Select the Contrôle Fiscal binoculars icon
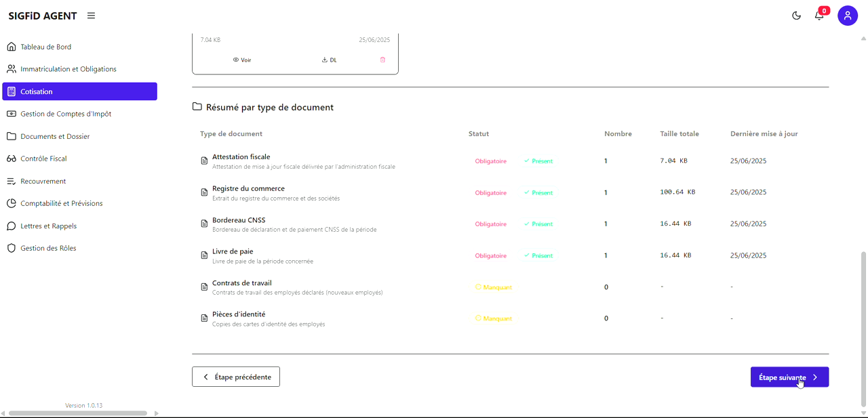Image resolution: width=868 pixels, height=418 pixels. (11, 159)
